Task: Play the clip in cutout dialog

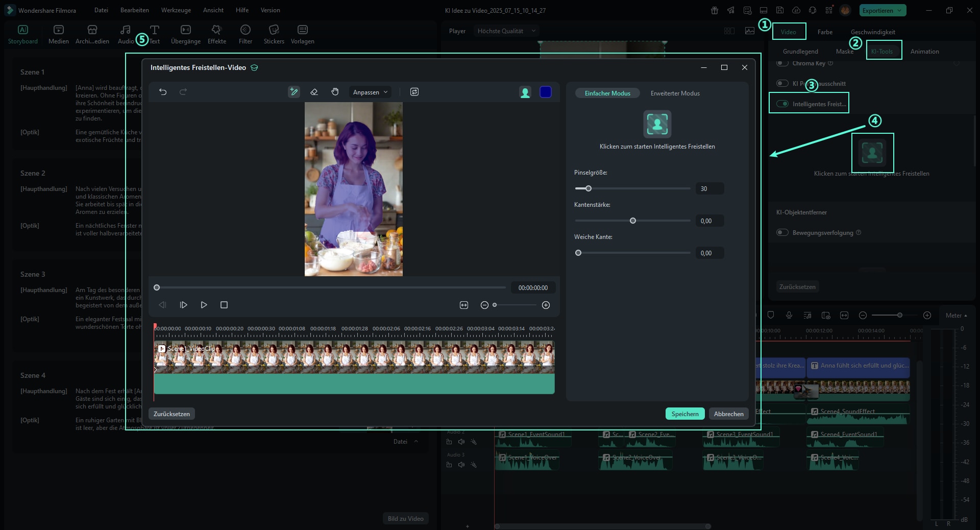Action: click(x=204, y=305)
